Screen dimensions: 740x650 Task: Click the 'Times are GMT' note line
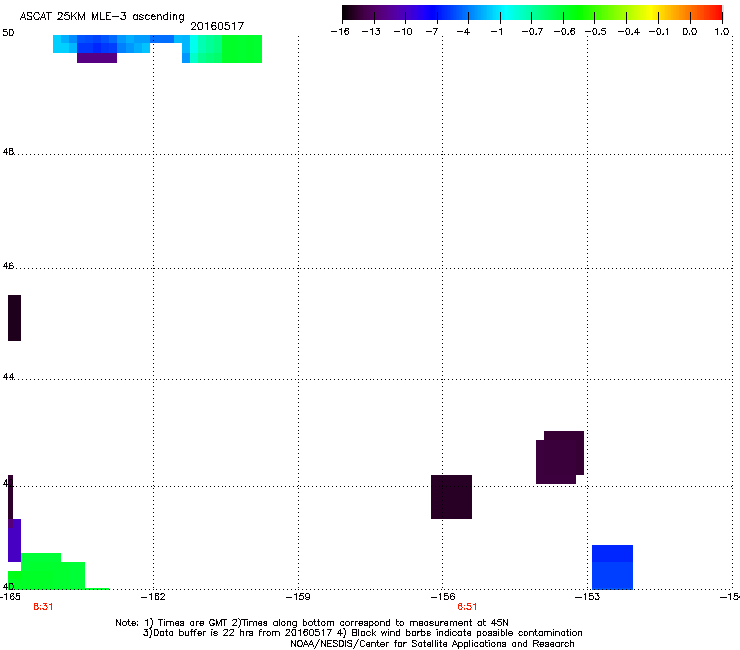pos(312,623)
